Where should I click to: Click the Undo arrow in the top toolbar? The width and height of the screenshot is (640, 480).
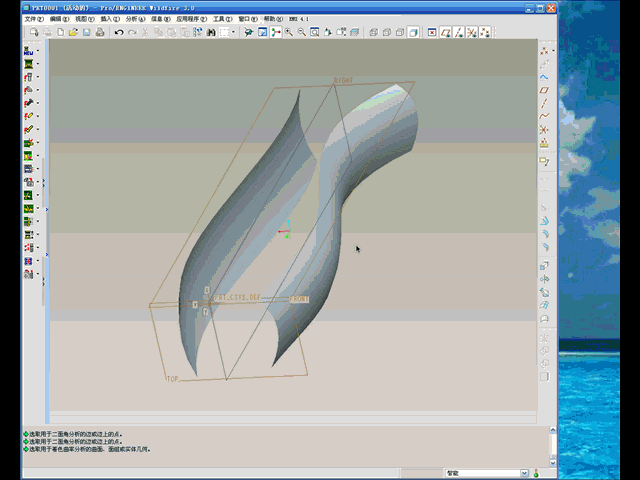click(118, 33)
